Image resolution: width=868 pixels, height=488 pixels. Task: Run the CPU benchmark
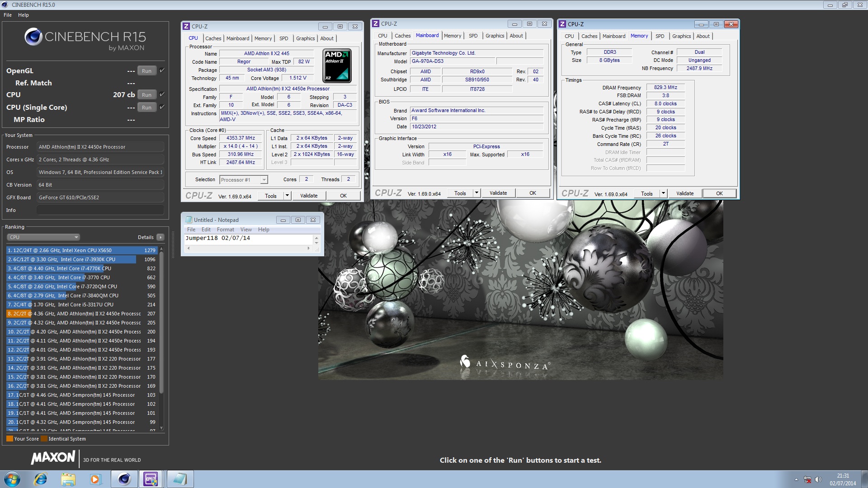pyautogui.click(x=146, y=94)
